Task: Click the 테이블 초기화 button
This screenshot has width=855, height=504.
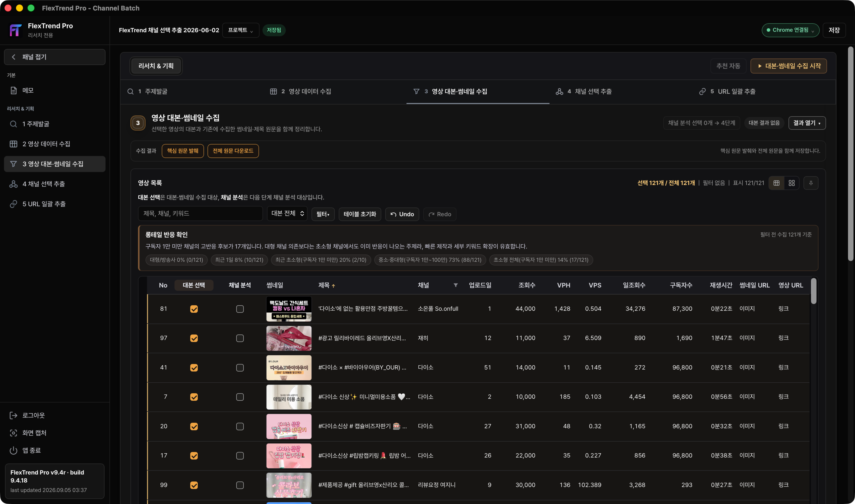Action: (x=359, y=214)
